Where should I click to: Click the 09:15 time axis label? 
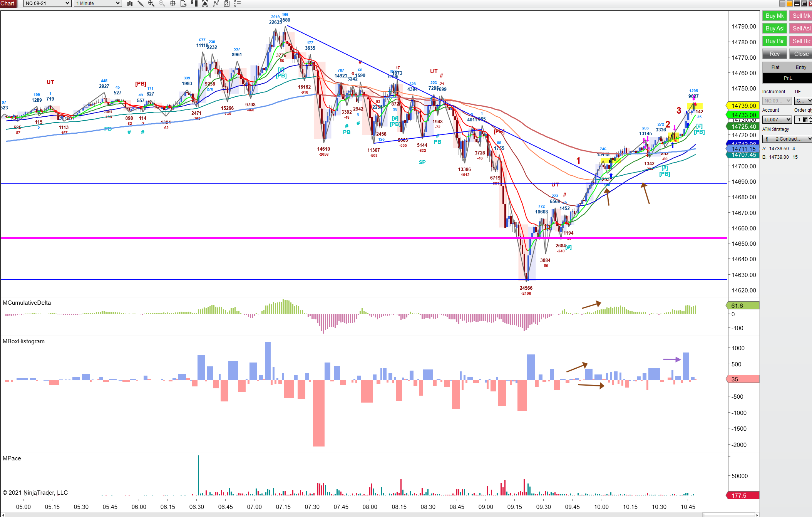click(514, 507)
